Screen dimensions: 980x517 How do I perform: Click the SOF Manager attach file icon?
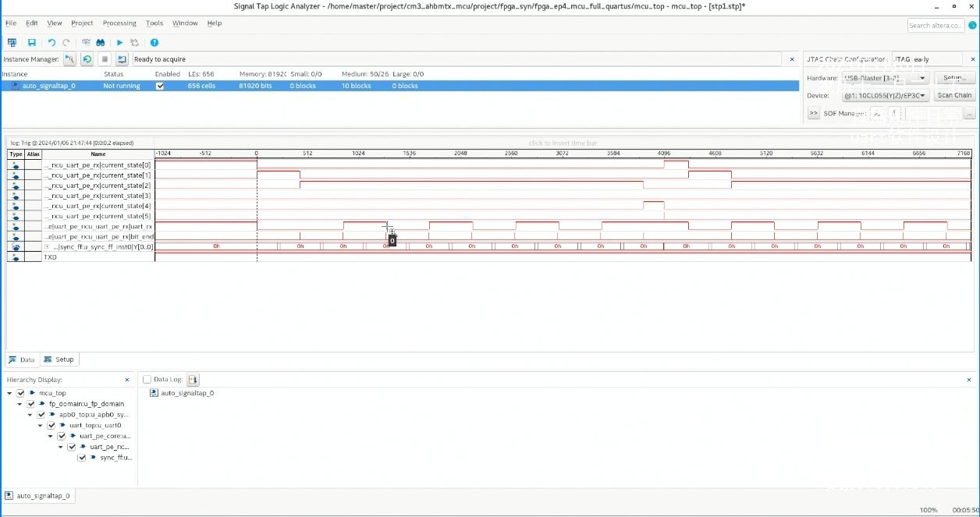pyautogui.click(x=893, y=113)
